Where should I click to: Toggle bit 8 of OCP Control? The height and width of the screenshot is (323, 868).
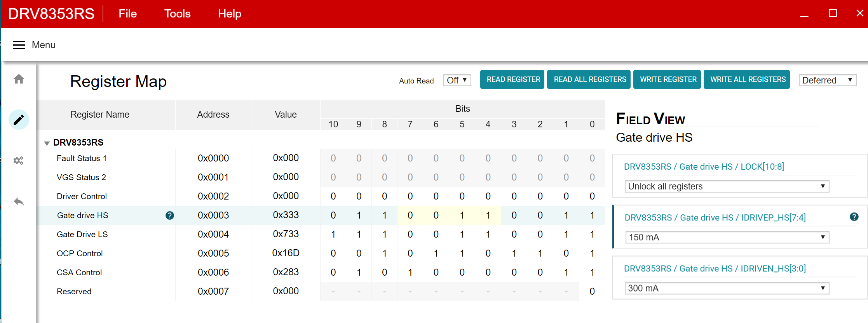point(384,254)
